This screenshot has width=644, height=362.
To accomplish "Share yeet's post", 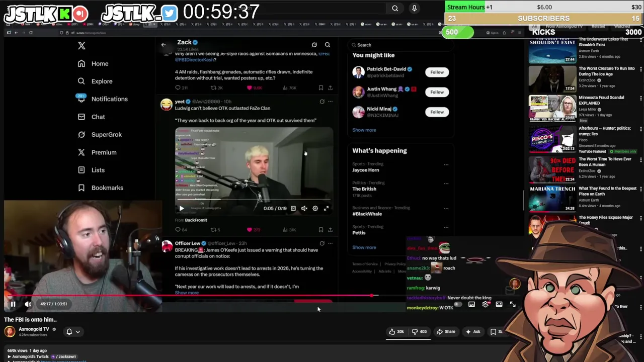I will [x=330, y=230].
